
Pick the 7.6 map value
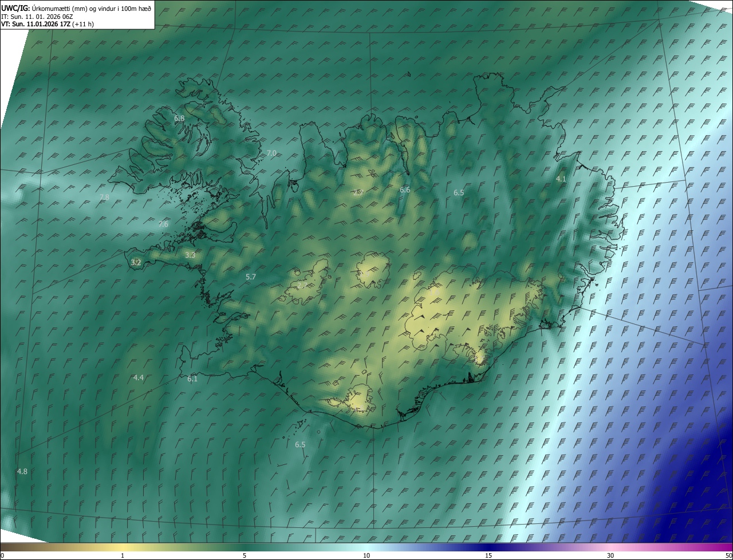(163, 224)
